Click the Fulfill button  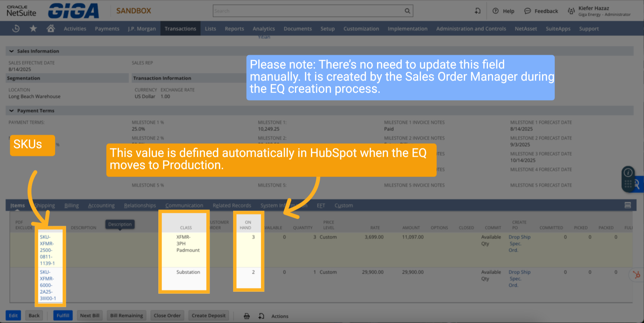[x=63, y=316]
